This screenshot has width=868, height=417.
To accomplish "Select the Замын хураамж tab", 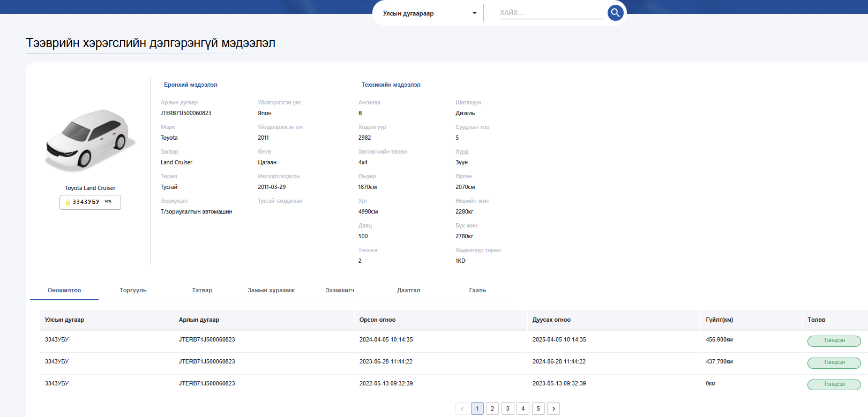I will click(271, 291).
